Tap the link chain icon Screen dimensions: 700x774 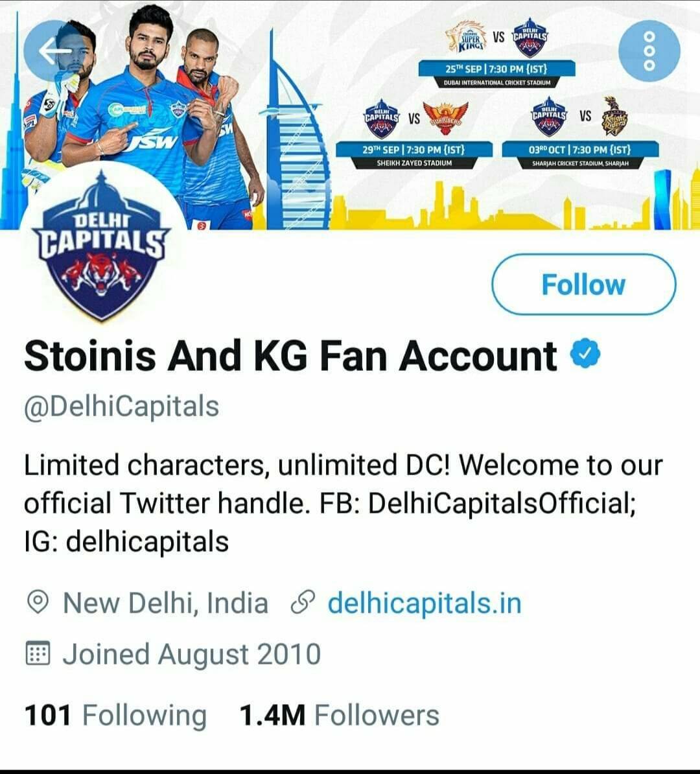(301, 603)
